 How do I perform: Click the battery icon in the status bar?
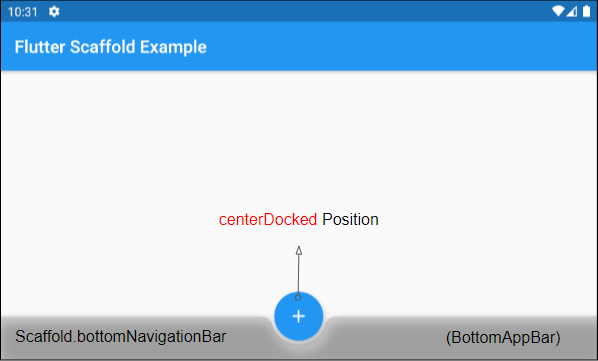tap(587, 11)
